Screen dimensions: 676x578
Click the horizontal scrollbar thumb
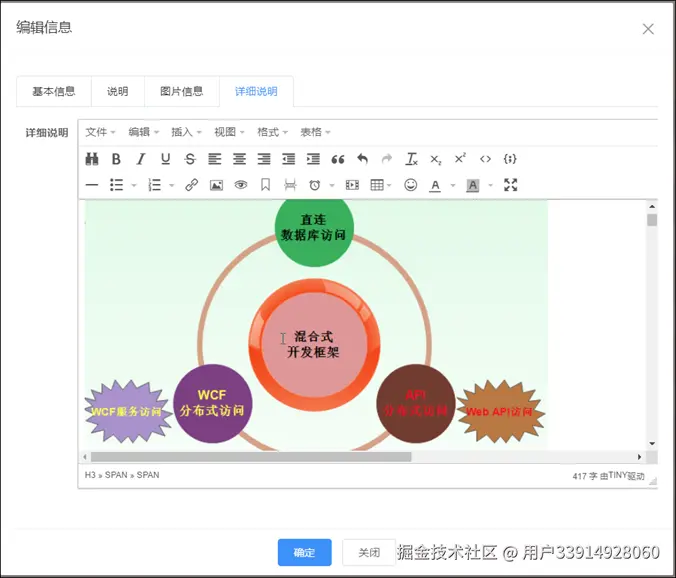coord(251,457)
